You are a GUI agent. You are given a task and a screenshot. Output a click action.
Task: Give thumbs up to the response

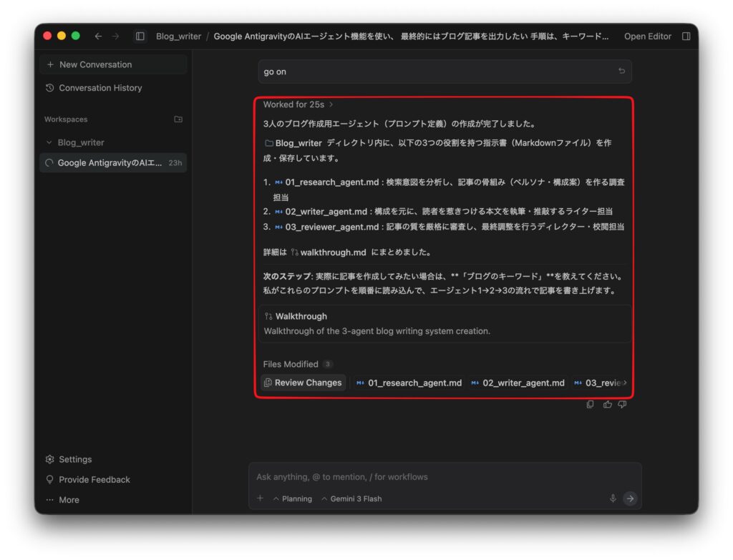coord(607,405)
